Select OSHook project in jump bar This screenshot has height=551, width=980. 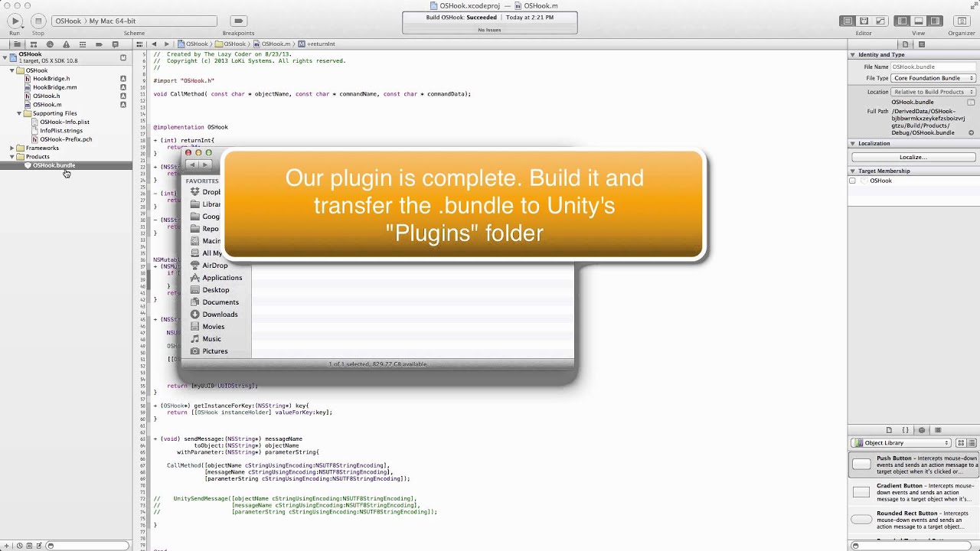(x=194, y=44)
